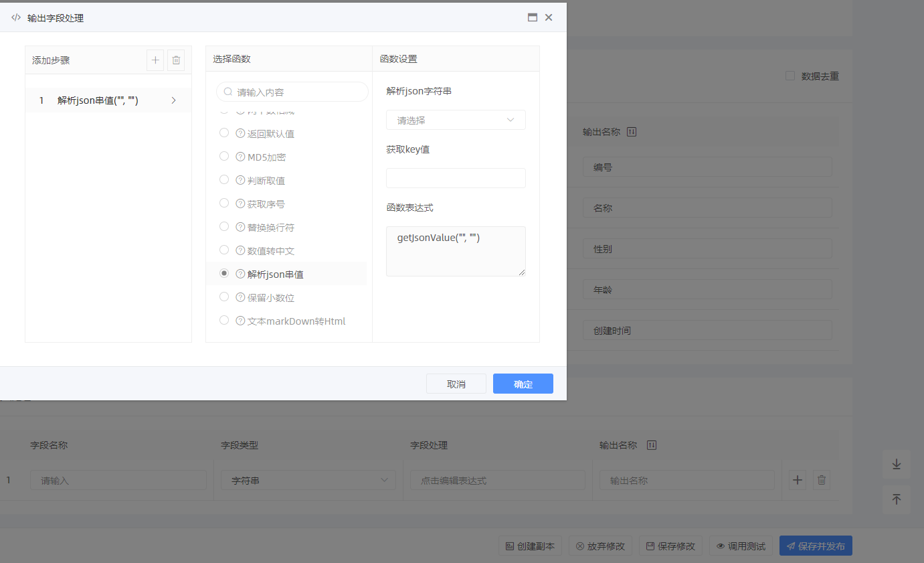Click the delete step trash icon
This screenshot has height=563, width=924.
coord(176,60)
